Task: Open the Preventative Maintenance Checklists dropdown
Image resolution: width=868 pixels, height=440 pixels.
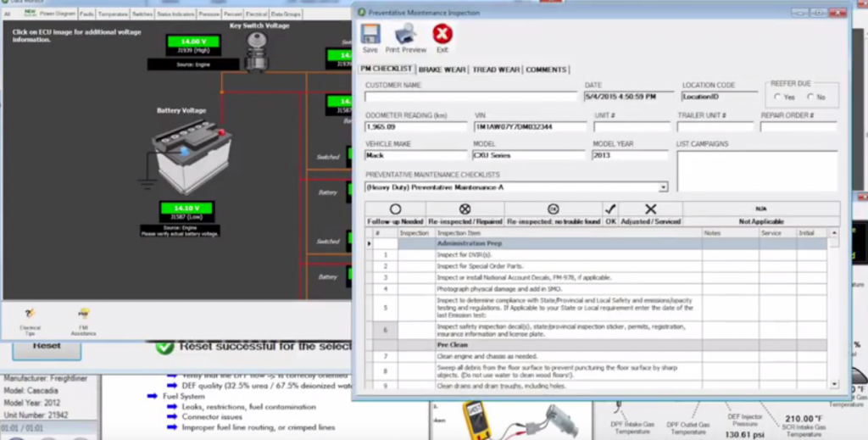Action: pos(663,187)
